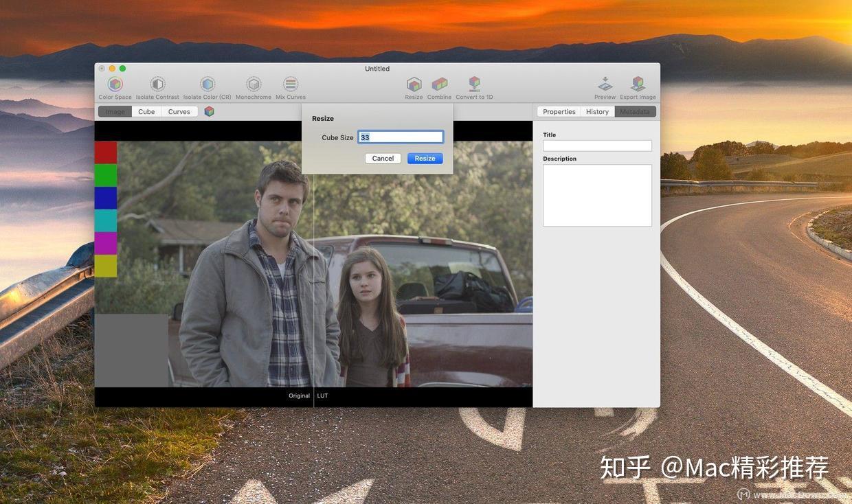Click the Title text field

click(597, 146)
